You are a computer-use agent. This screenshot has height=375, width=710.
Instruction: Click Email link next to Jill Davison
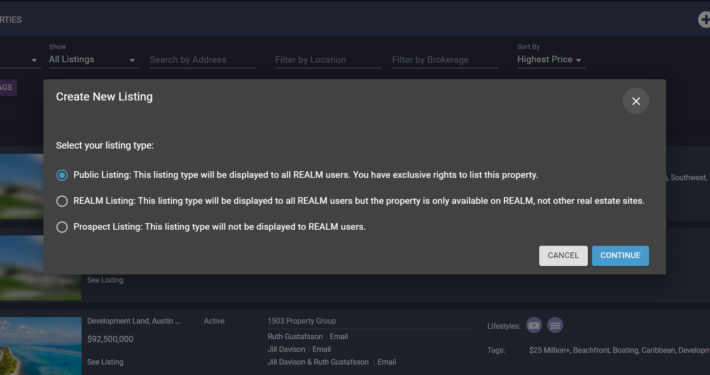tap(321, 349)
